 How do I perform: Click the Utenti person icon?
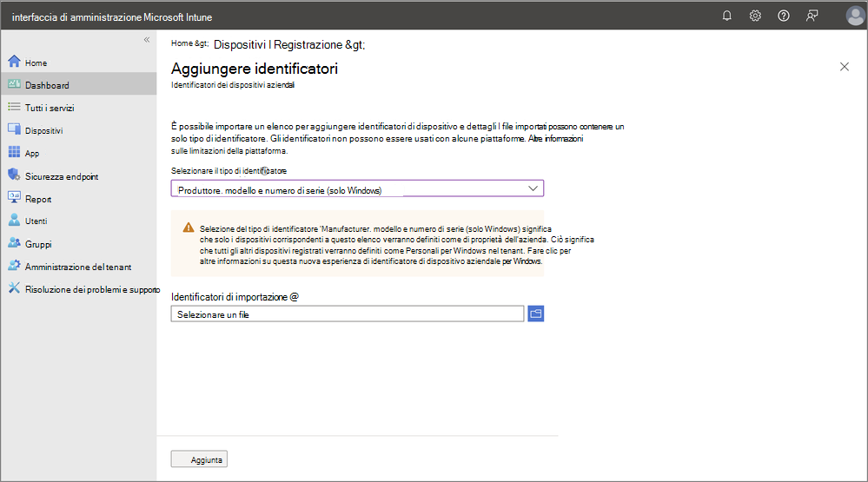coord(15,221)
